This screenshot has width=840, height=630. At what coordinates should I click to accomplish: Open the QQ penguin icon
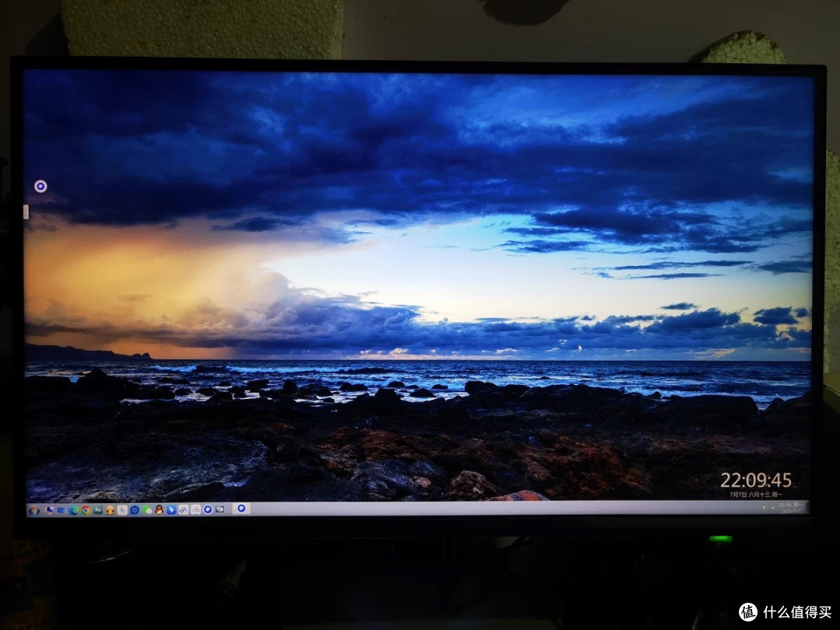159,510
